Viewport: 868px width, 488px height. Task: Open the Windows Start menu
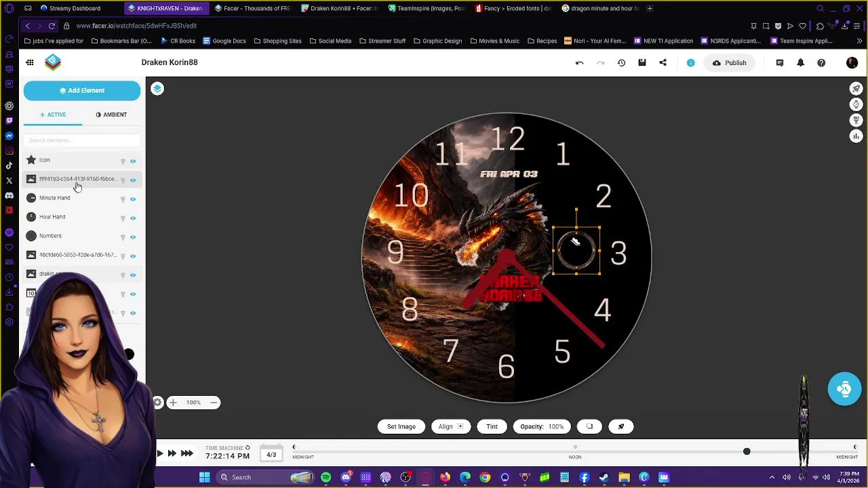[204, 477]
